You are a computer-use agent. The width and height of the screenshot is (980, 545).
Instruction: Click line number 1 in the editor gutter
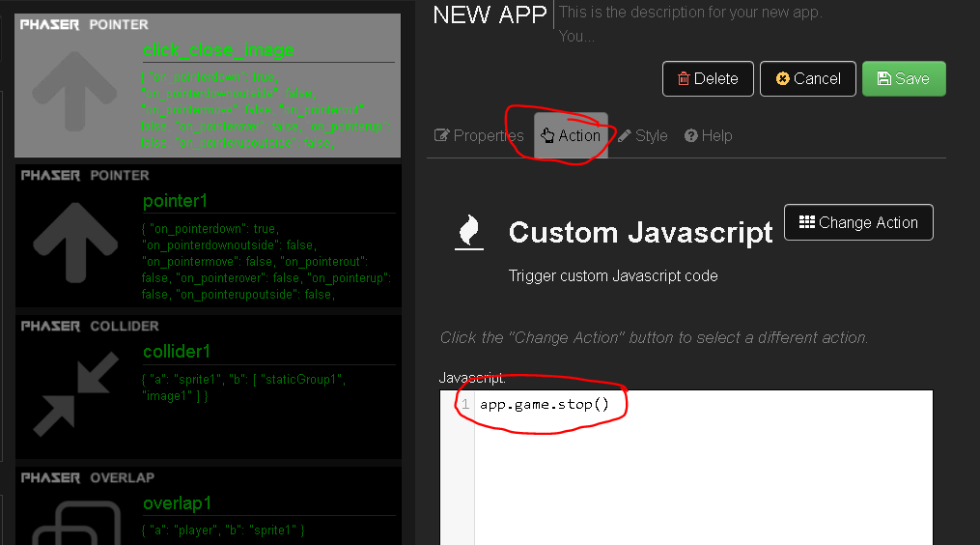(465, 404)
